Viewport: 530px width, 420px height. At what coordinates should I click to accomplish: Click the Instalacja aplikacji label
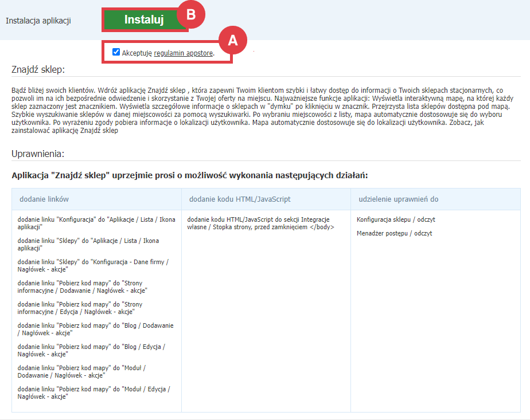38,21
